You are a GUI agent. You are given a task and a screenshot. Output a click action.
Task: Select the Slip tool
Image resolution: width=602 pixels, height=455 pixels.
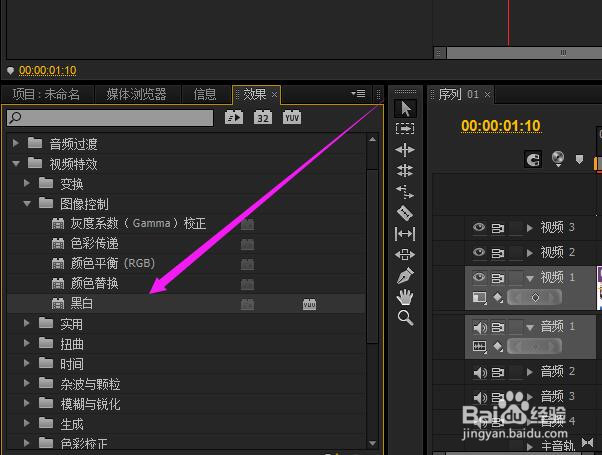point(405,233)
